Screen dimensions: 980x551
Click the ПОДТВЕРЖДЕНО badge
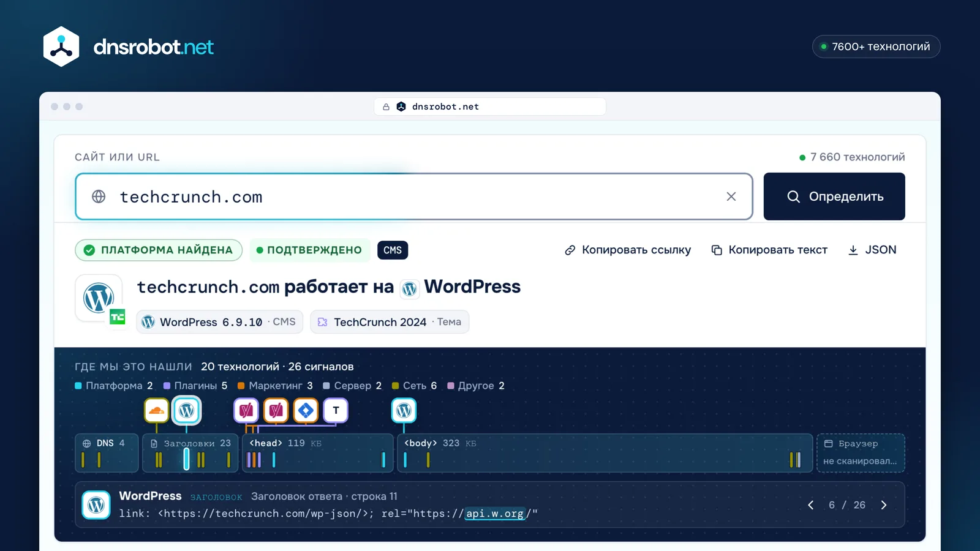(309, 250)
